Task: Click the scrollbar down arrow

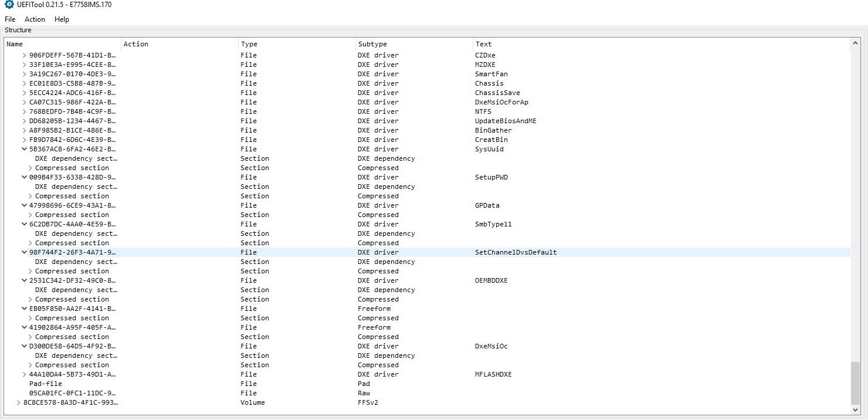Action: point(856,409)
